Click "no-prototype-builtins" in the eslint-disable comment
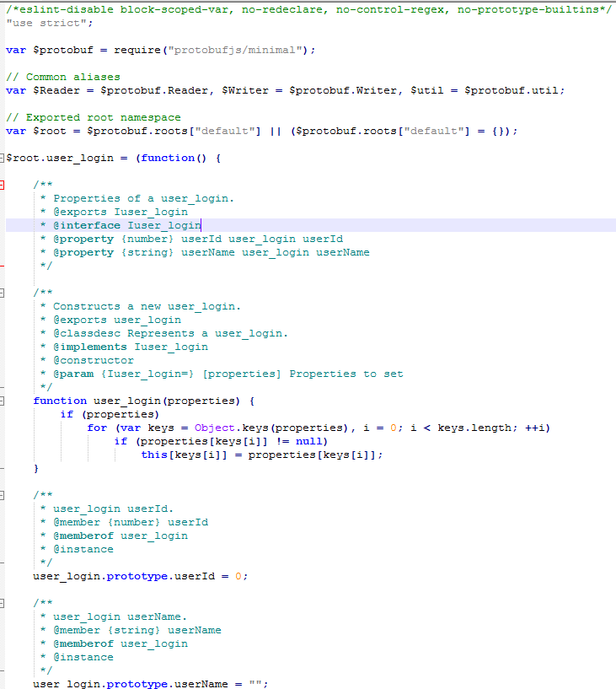 [x=528, y=9]
